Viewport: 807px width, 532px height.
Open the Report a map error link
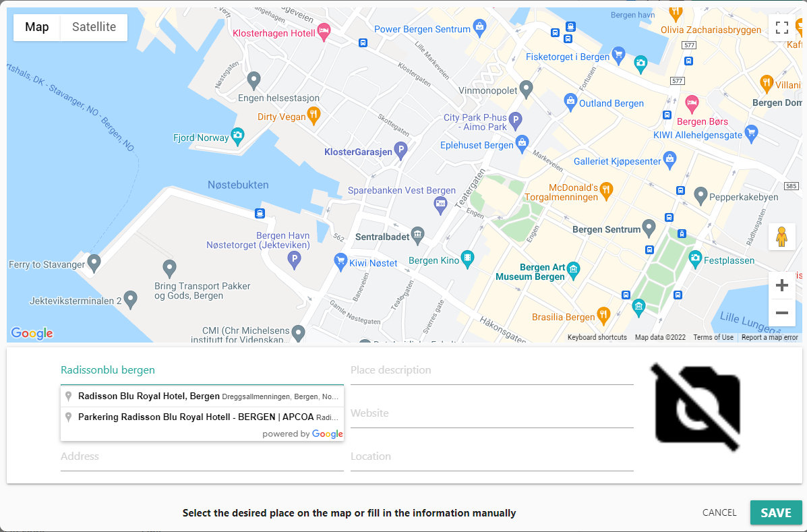coord(769,337)
